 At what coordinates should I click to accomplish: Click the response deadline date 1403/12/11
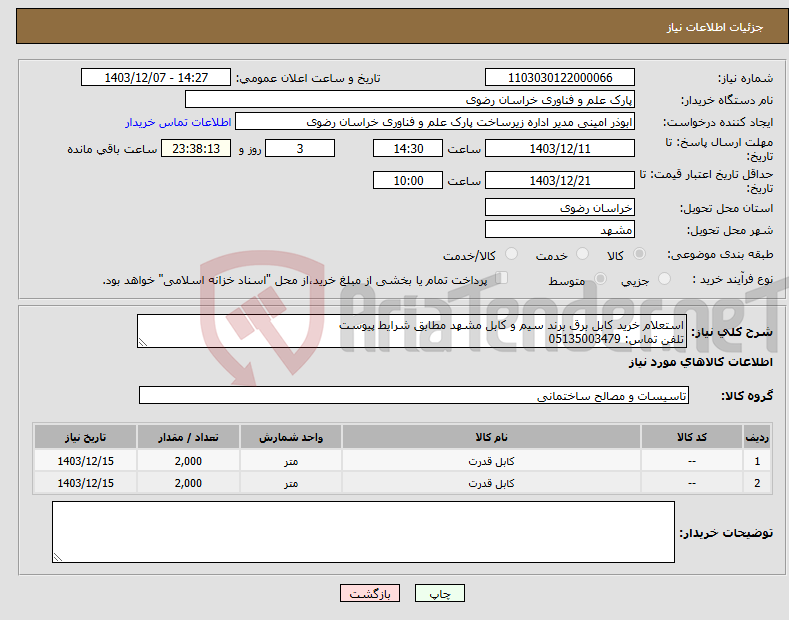pos(560,148)
